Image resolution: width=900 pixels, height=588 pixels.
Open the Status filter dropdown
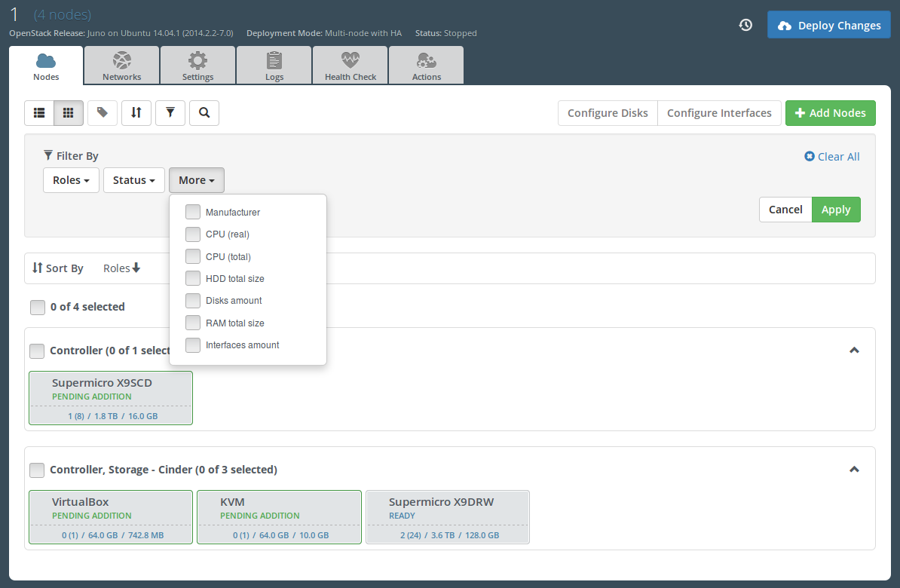(133, 180)
